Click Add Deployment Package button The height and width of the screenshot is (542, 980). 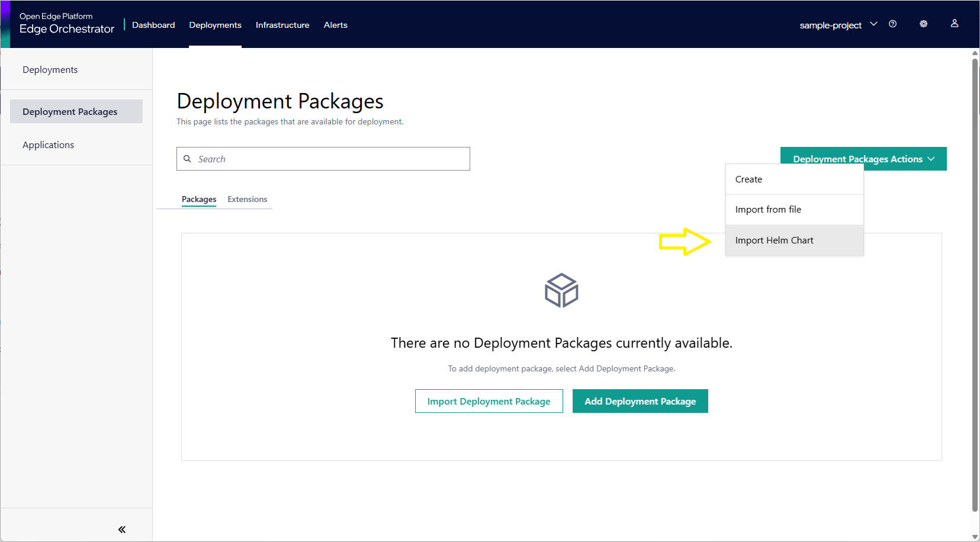(640, 402)
